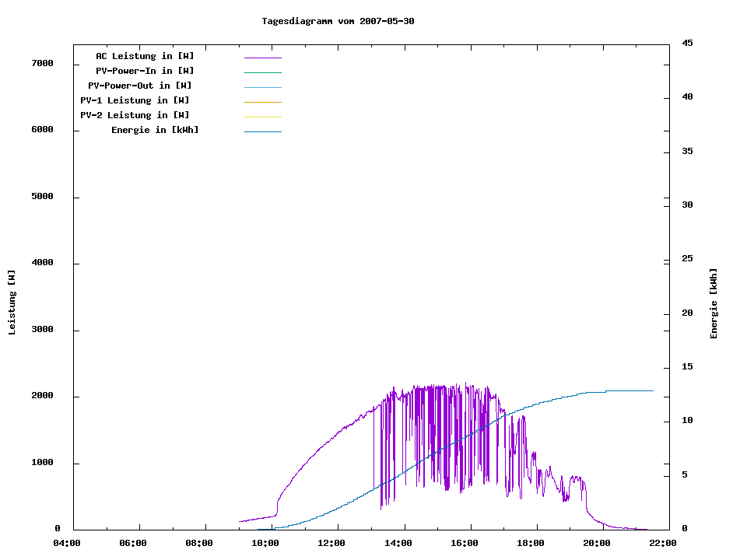Click the Leistung [W] left axis title
Image resolution: width=747 pixels, height=560 pixels.
[12, 302]
